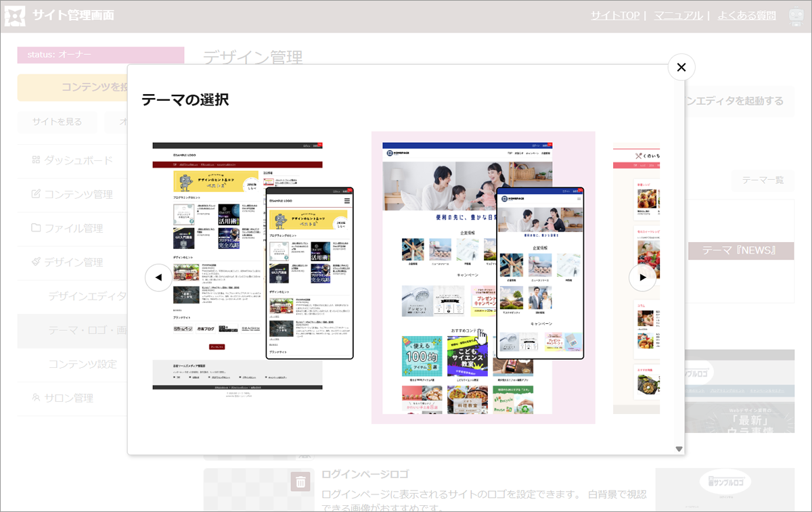The image size is (812, 512).
Task: Delete the login page logo with the trash icon
Action: 301,482
